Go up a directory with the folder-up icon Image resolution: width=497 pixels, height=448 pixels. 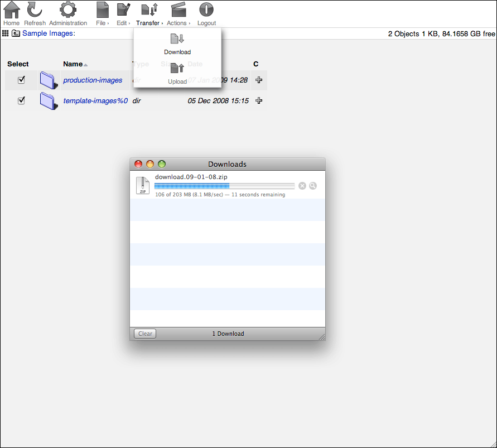pyautogui.click(x=16, y=33)
